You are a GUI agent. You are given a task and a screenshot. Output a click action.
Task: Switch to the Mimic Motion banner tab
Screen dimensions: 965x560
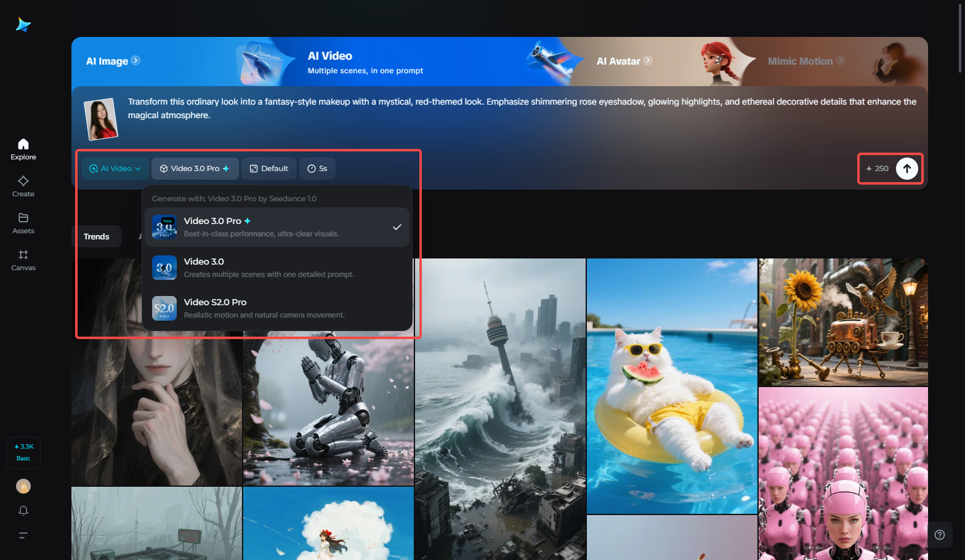pos(806,61)
